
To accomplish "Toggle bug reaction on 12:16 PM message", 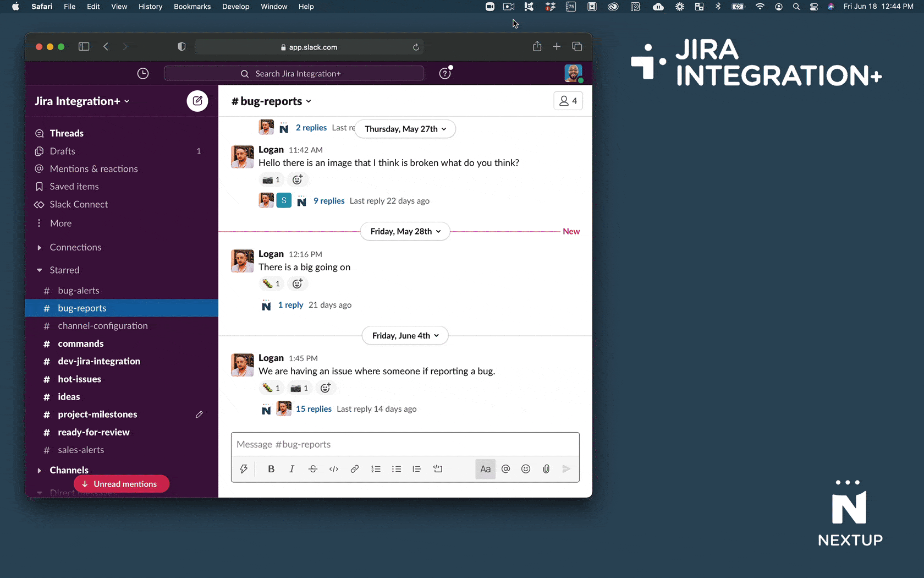I will pos(271,283).
